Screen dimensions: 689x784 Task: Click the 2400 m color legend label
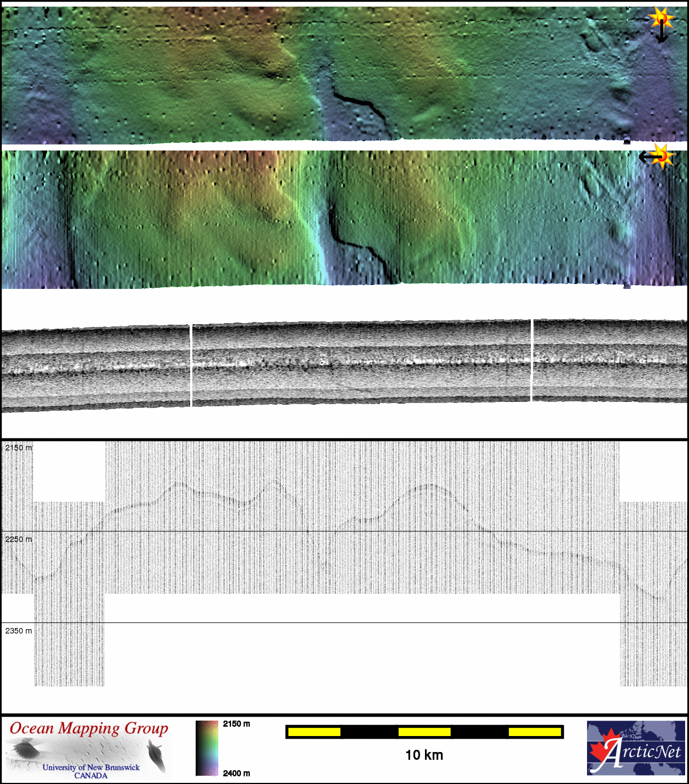[x=236, y=773]
